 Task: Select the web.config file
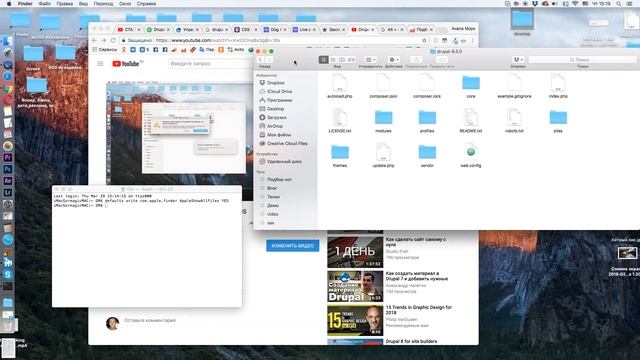[x=471, y=156]
